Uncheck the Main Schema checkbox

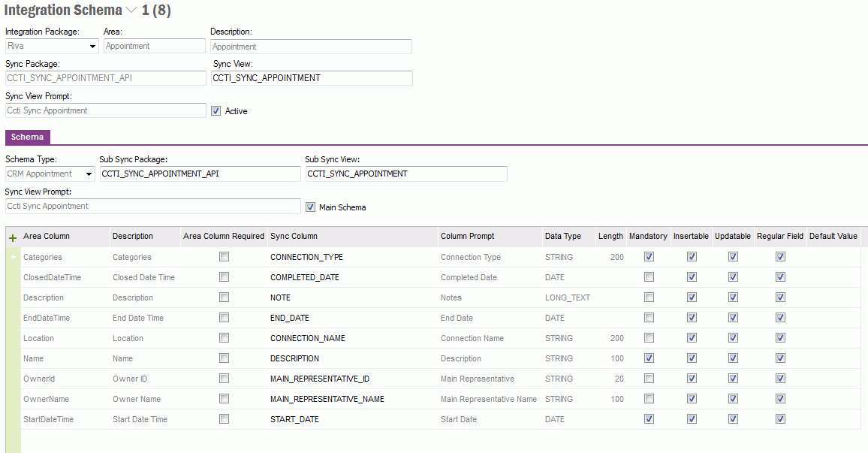[310, 207]
